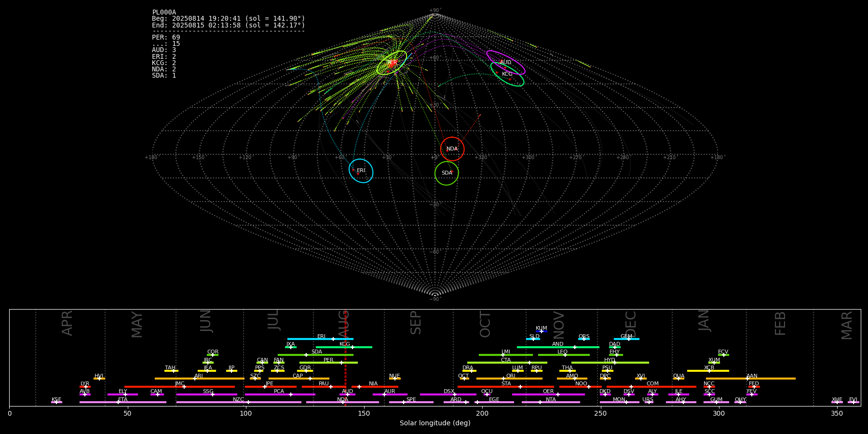
Task: Select the AUD radiant ellipse label on the map
Action: click(505, 62)
